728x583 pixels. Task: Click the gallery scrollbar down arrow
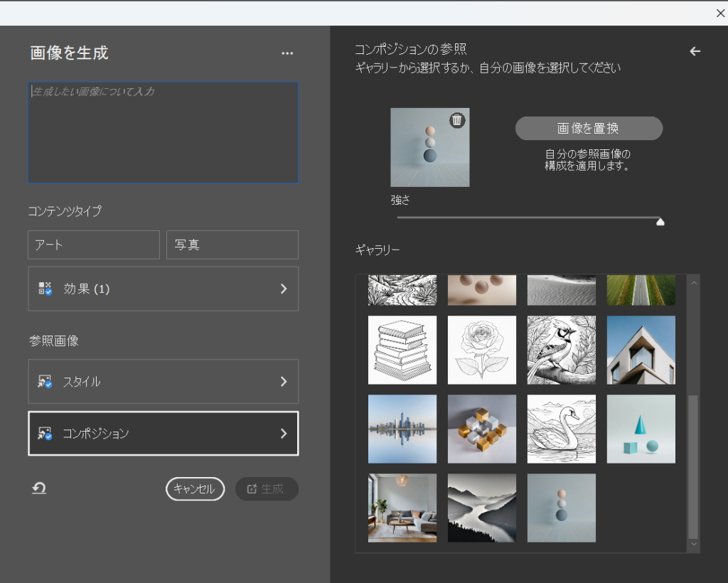point(694,544)
